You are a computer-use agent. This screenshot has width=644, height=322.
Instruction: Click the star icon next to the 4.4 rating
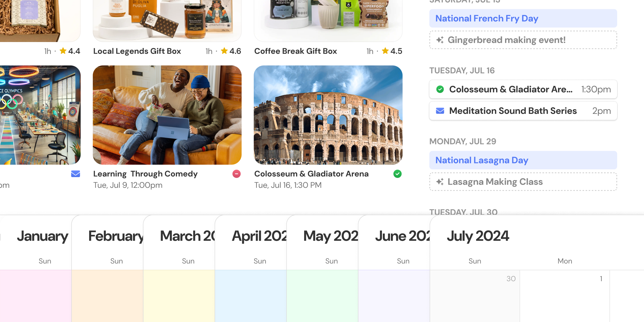63,51
